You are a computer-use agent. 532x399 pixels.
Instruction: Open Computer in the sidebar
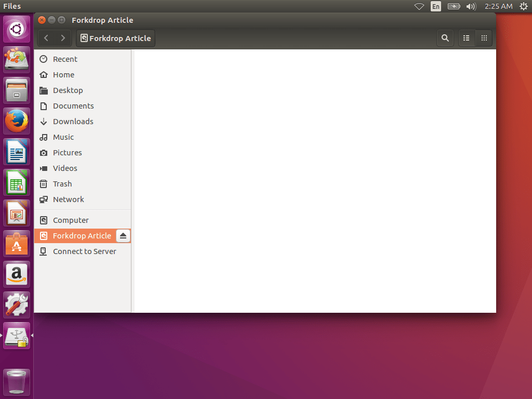[83, 220]
